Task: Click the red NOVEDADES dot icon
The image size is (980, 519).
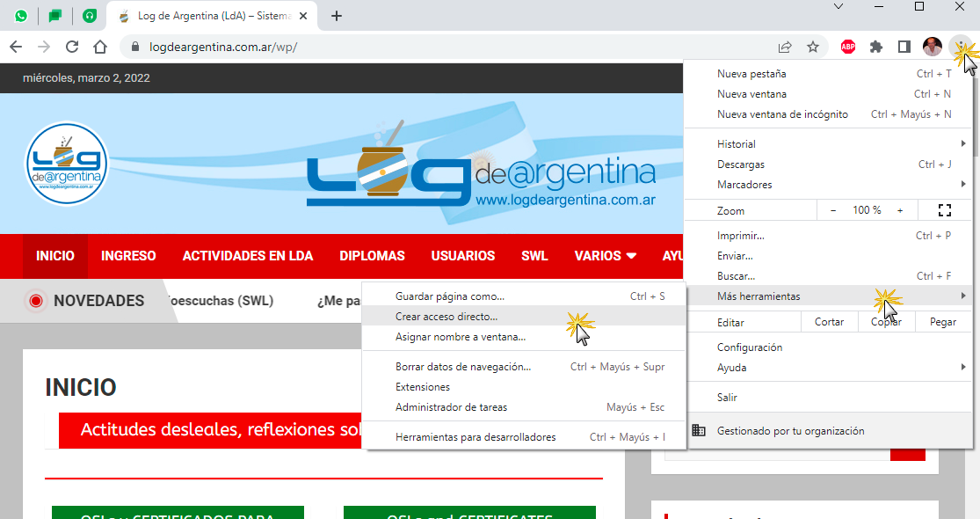Action: coord(36,301)
